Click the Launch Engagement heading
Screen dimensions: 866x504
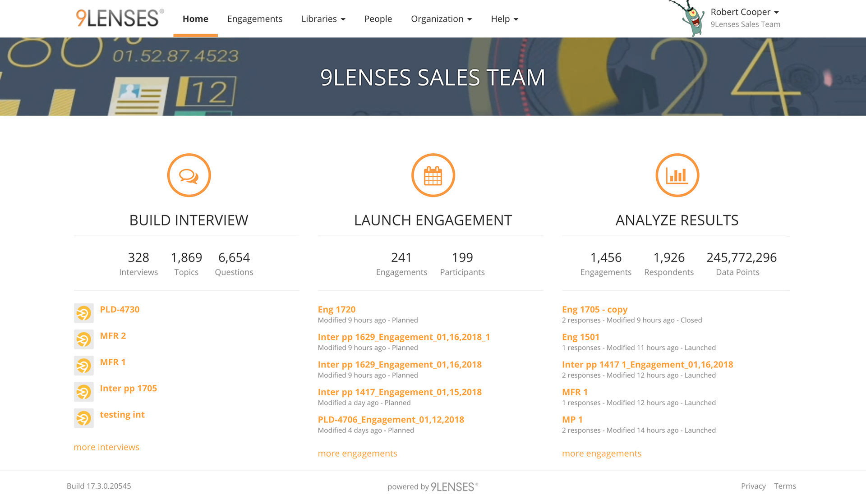433,220
